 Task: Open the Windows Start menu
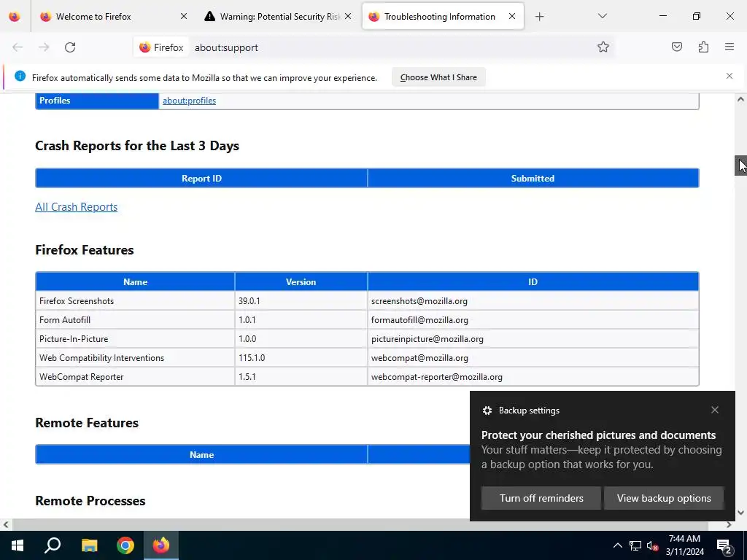point(18,545)
